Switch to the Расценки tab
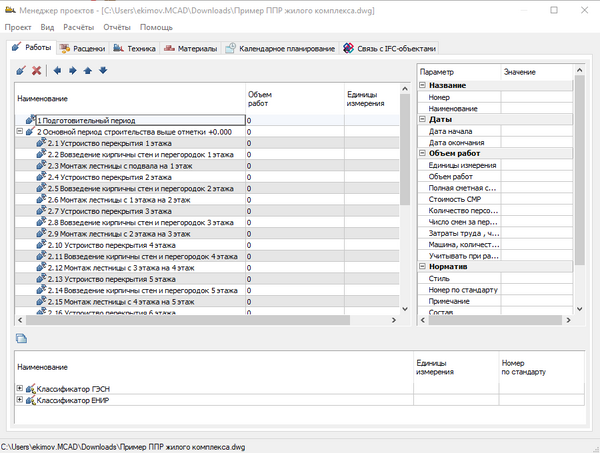The height and width of the screenshot is (453, 600). click(x=83, y=49)
